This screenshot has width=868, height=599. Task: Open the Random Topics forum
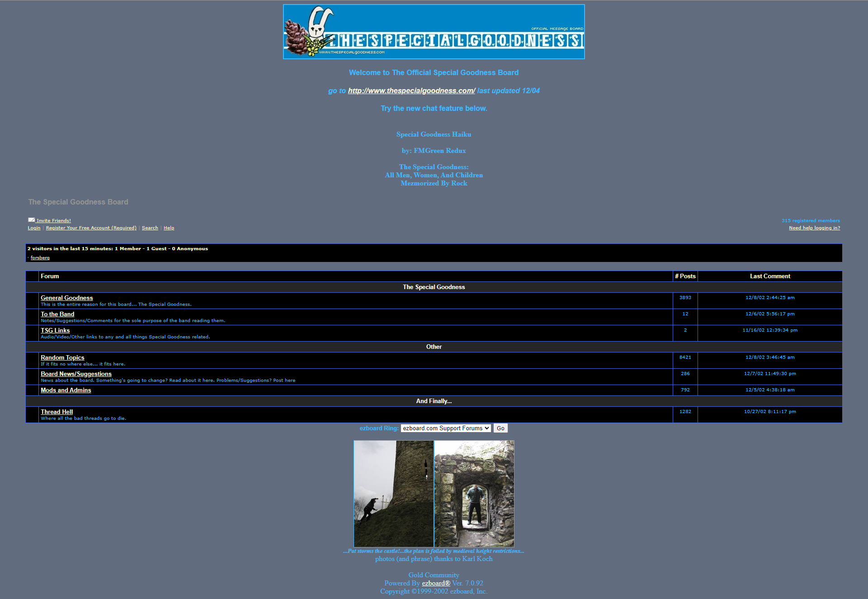click(x=62, y=357)
